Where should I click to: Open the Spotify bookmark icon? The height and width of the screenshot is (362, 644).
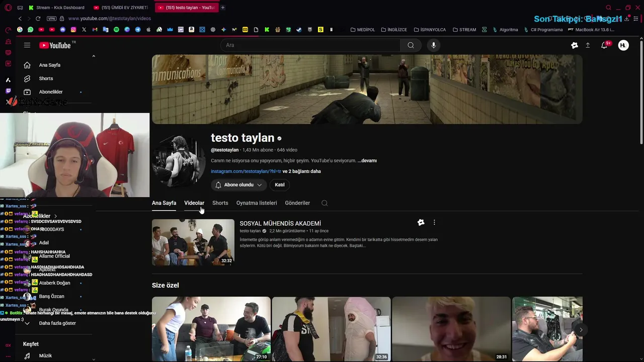coord(116,30)
